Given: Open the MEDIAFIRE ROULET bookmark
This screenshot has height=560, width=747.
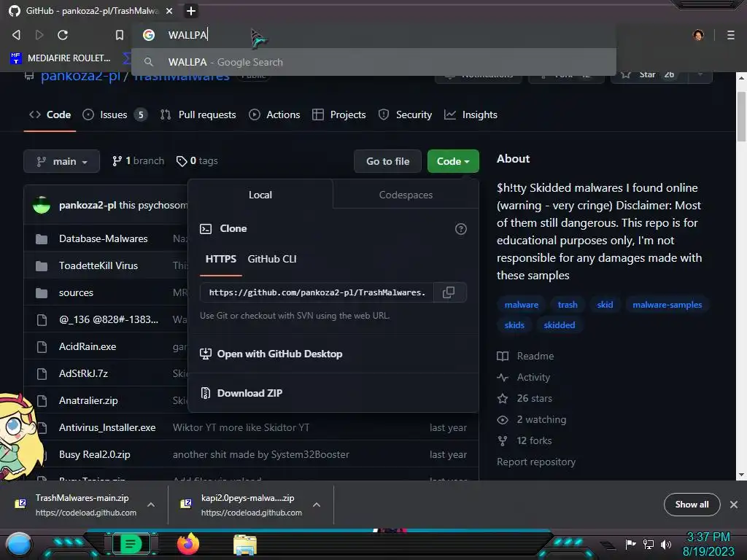Looking at the screenshot, I should 61,58.
